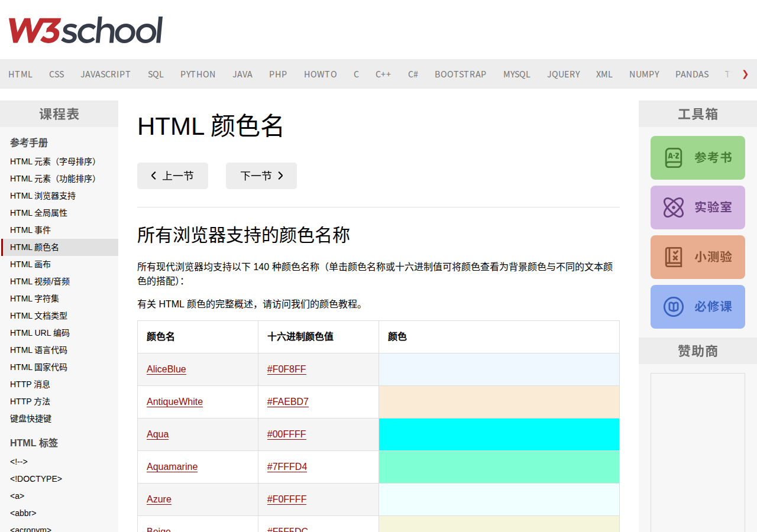Click the #F0F8FF hex value link
Image resolution: width=757 pixels, height=532 pixels.
point(287,369)
